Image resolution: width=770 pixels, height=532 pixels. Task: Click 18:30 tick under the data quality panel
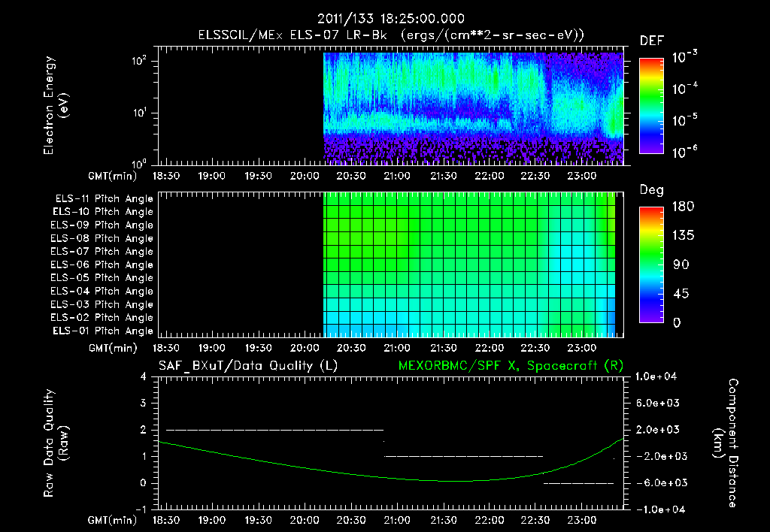166,520
